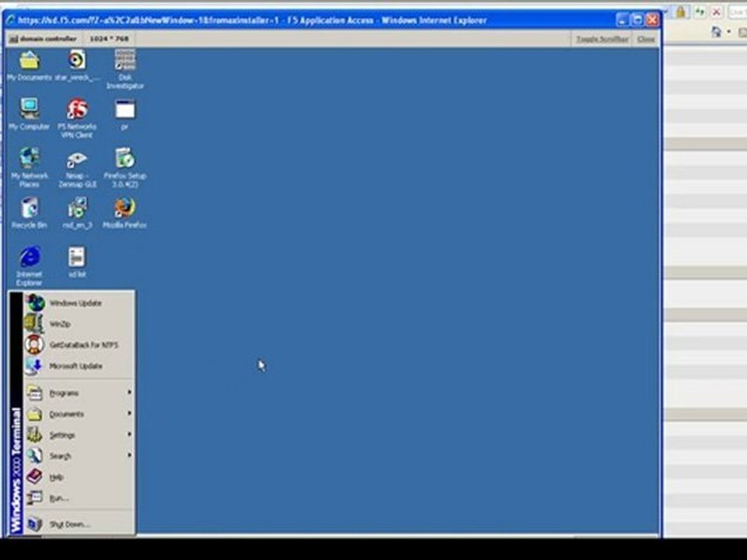Click the green refresh icon in background browser

(700, 12)
